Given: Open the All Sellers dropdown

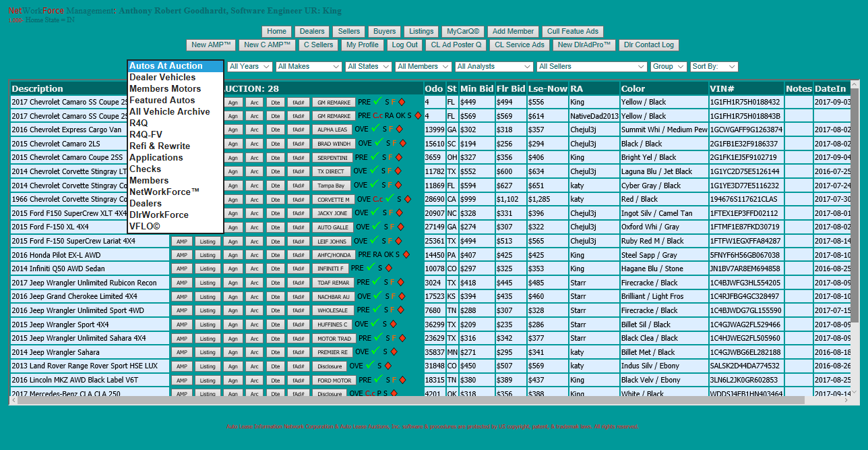Looking at the screenshot, I should [592, 67].
